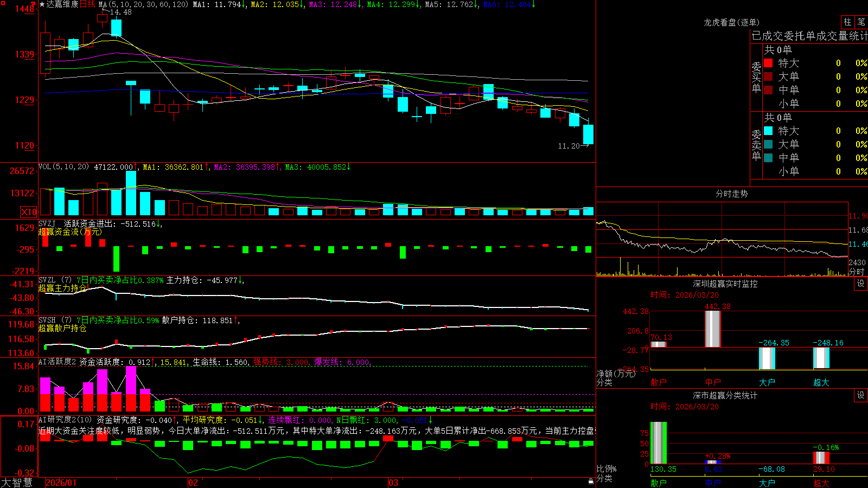Click the 日线 period label

coord(87,4)
